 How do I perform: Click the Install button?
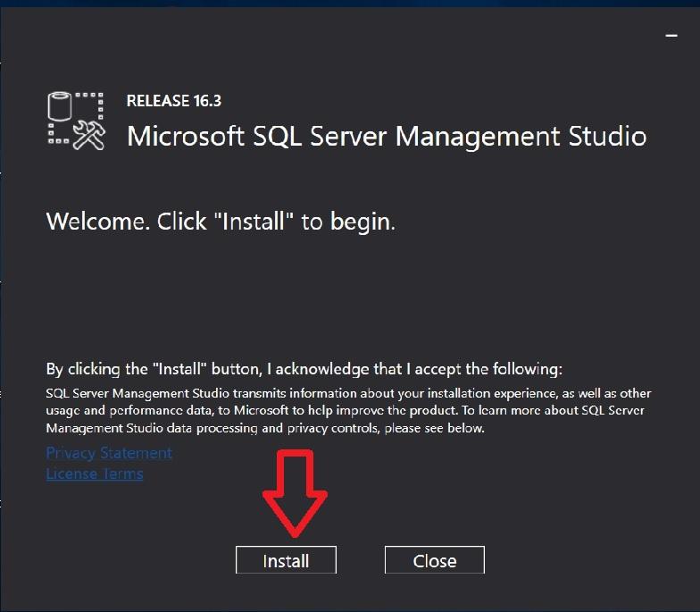(286, 560)
